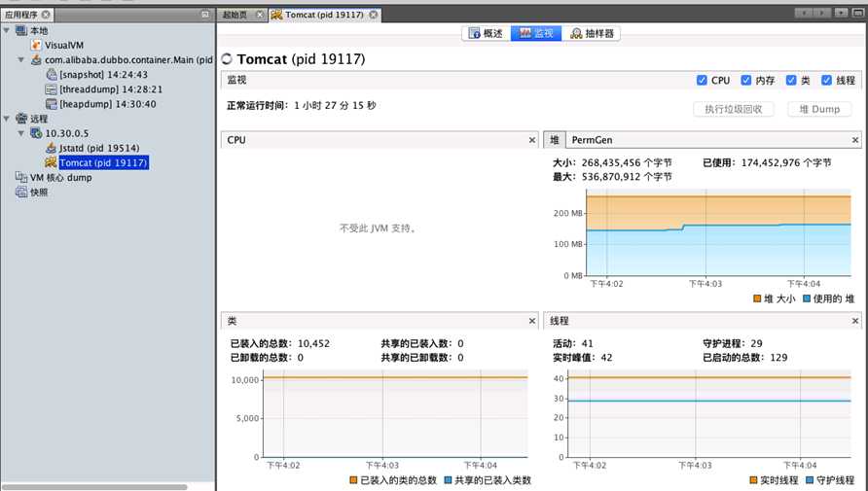Switch to the 监视 monitor tab
This screenshot has width=868, height=491.
536,33
